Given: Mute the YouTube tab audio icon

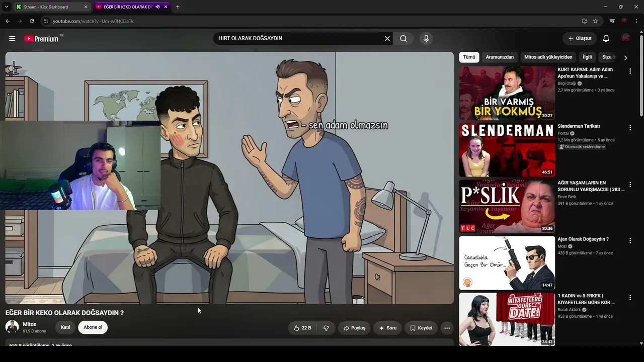Looking at the screenshot, I should 157,7.
